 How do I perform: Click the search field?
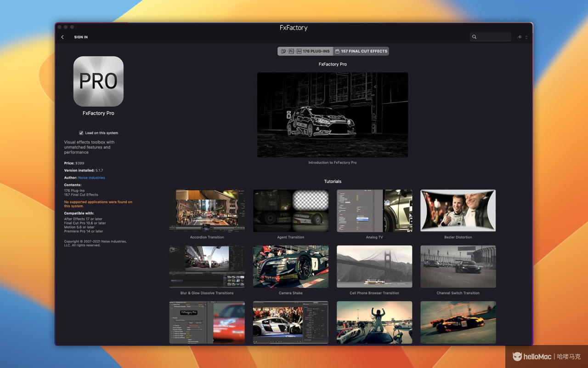pyautogui.click(x=491, y=37)
